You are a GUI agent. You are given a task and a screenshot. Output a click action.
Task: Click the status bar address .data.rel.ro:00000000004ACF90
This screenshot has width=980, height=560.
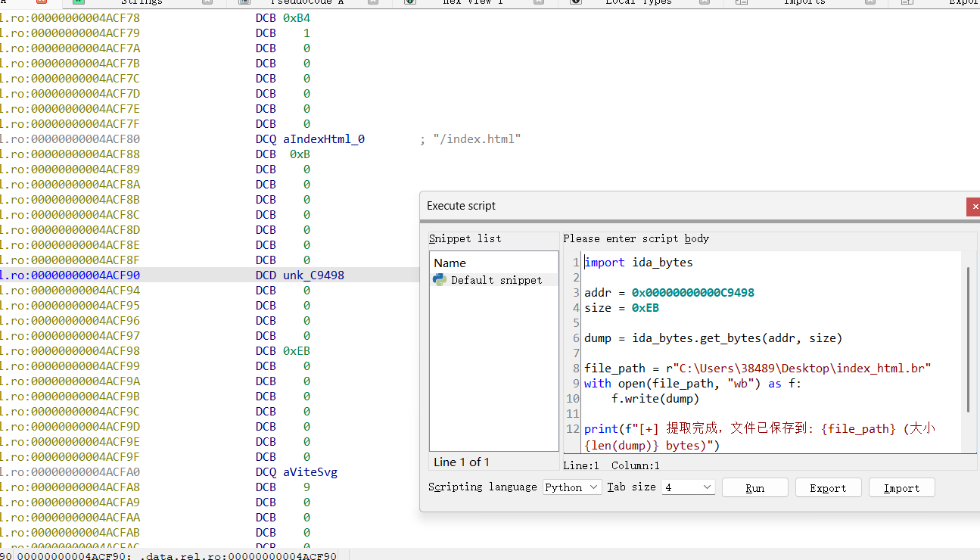tap(238, 556)
